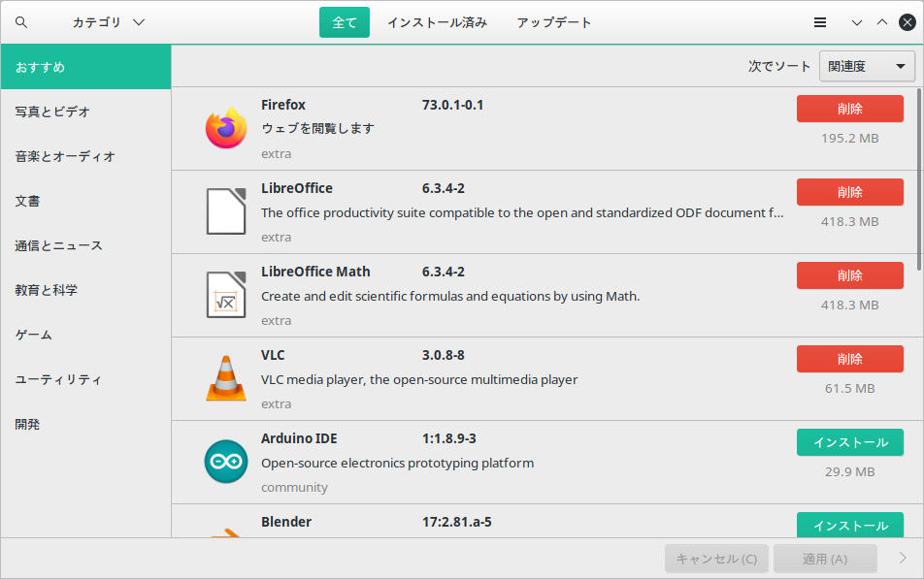
Task: Select 文書 category
Action: click(86, 201)
